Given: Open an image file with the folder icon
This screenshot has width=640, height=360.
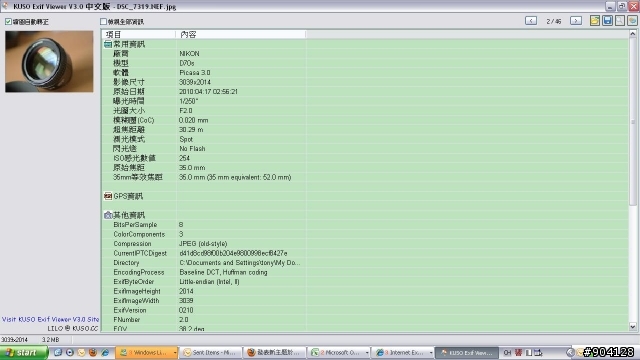Looking at the screenshot, I should pos(595,21).
